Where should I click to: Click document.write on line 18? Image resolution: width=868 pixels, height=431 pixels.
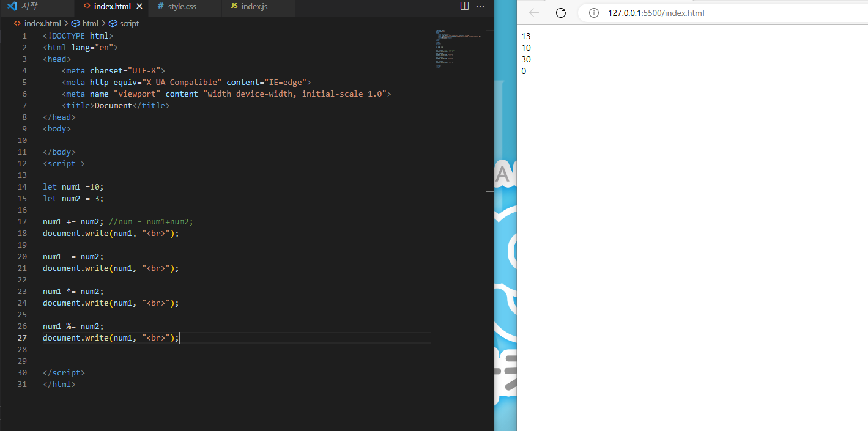pyautogui.click(x=76, y=234)
